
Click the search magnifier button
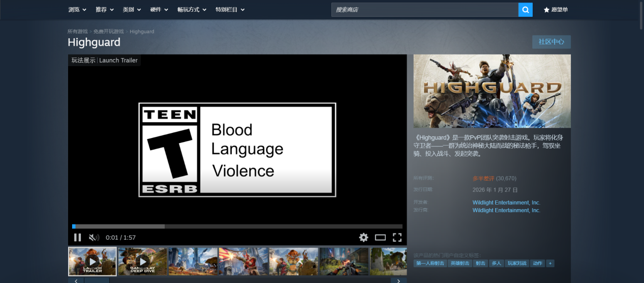point(525,10)
